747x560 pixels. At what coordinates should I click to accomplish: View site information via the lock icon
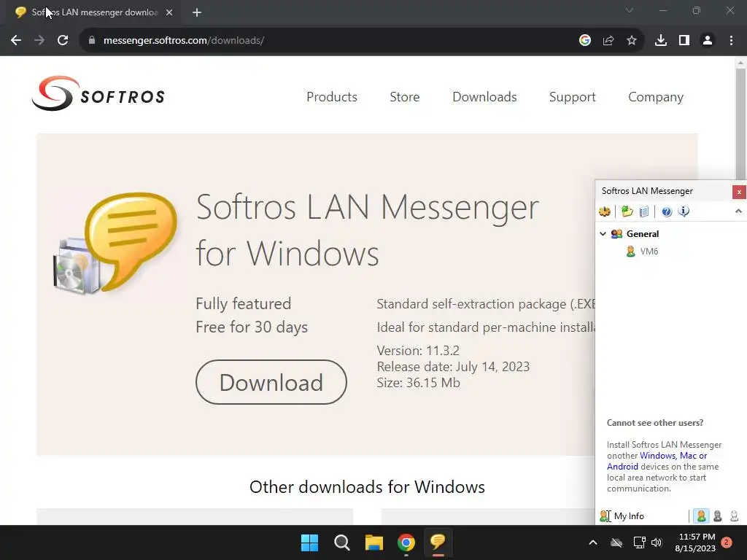click(91, 41)
